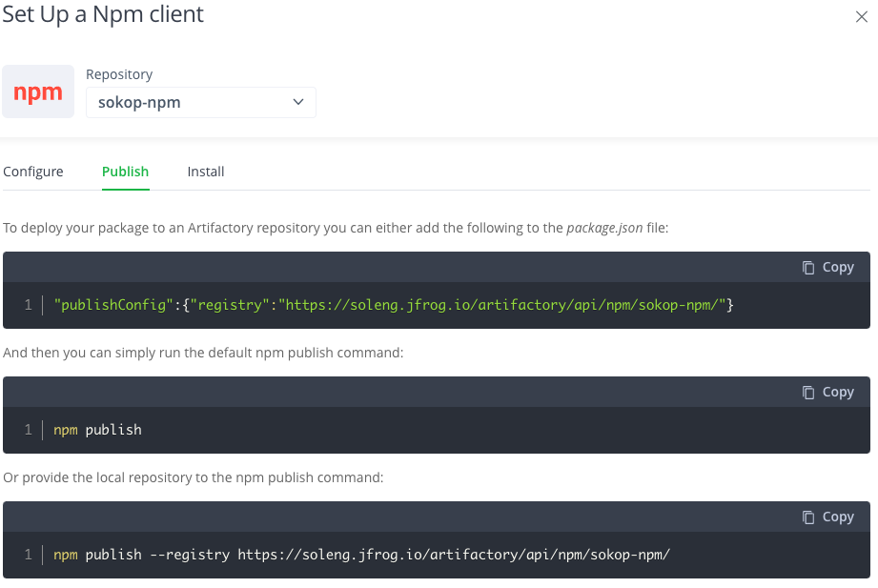
Task: Click 'Or provide the local repository' sentence
Action: [x=194, y=477]
